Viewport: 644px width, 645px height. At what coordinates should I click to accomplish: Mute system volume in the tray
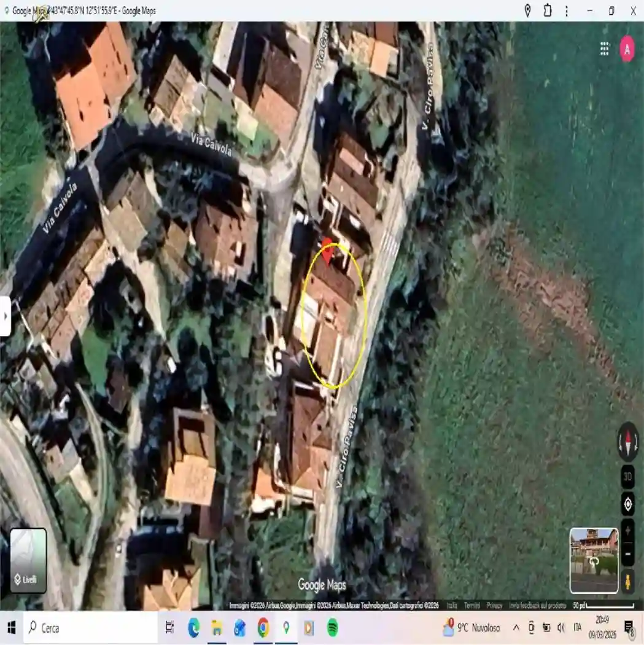click(x=561, y=628)
